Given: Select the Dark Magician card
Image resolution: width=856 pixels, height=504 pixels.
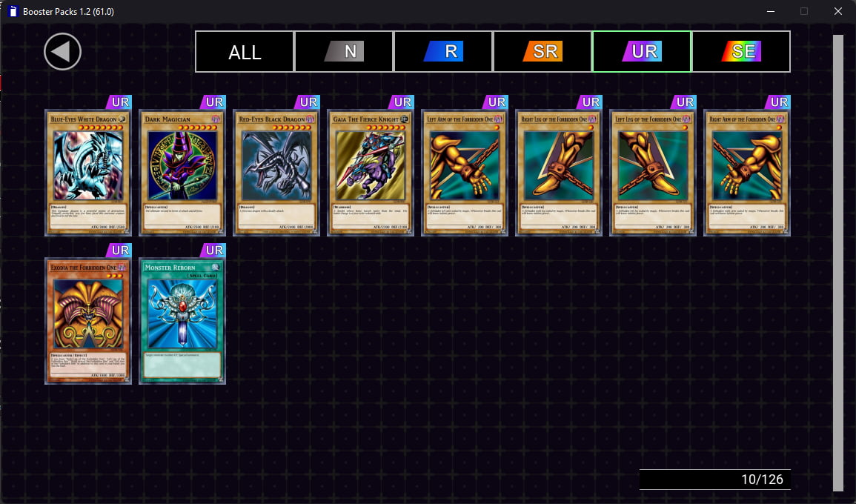Looking at the screenshot, I should pos(182,173).
